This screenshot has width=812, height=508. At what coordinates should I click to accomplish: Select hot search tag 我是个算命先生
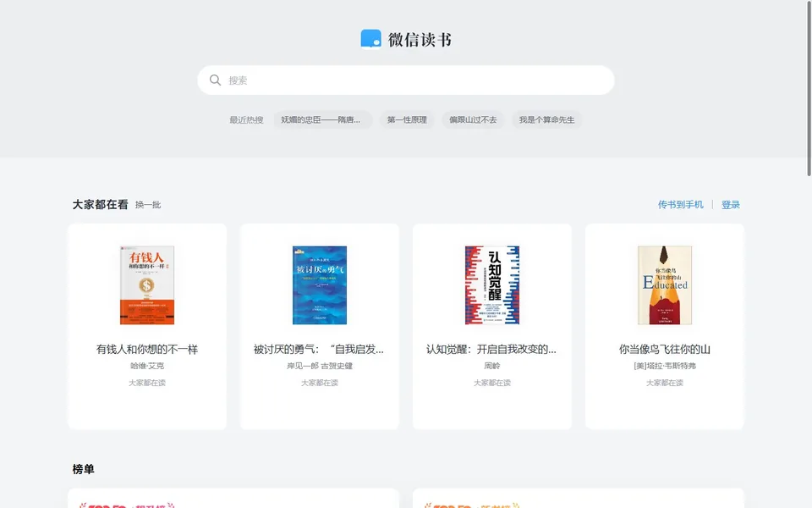click(x=547, y=119)
